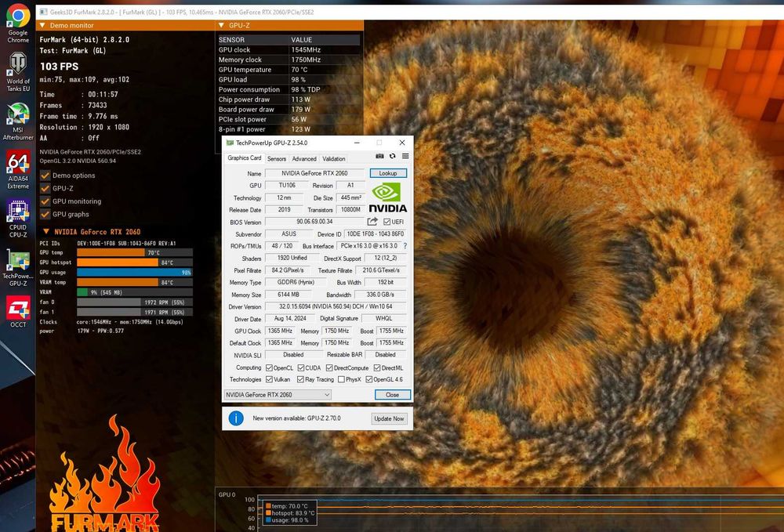Viewport: 784px width, 532px height.
Task: Click Subvendor ASUS field
Action: point(289,233)
